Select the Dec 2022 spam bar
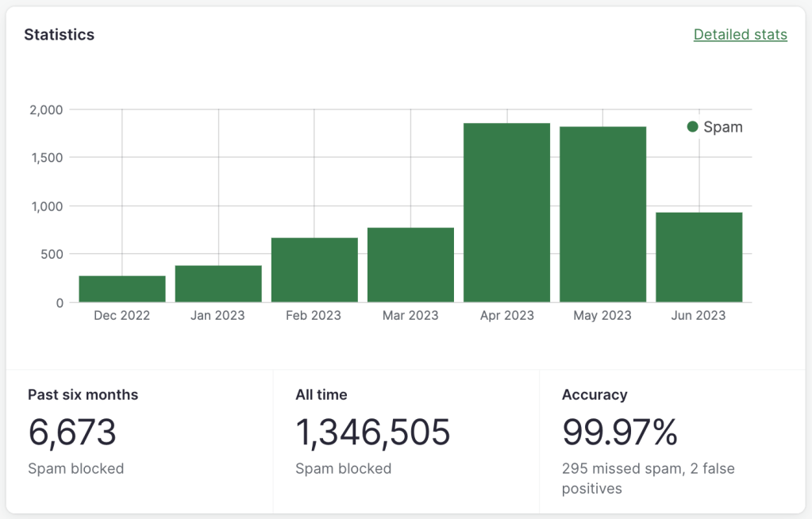 pyautogui.click(x=122, y=289)
